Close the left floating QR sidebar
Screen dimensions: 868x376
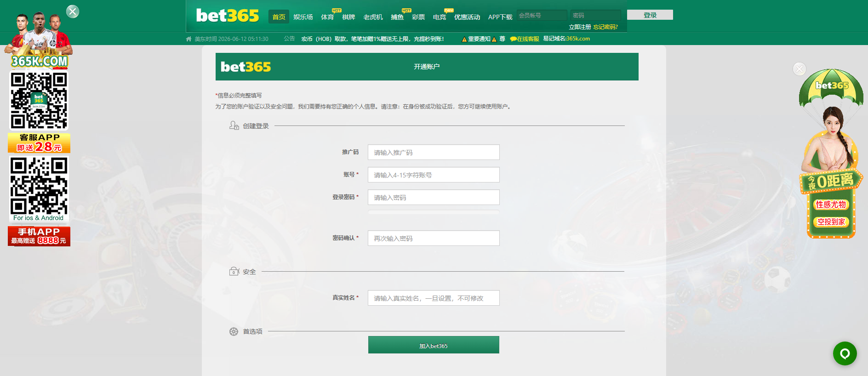tap(73, 11)
